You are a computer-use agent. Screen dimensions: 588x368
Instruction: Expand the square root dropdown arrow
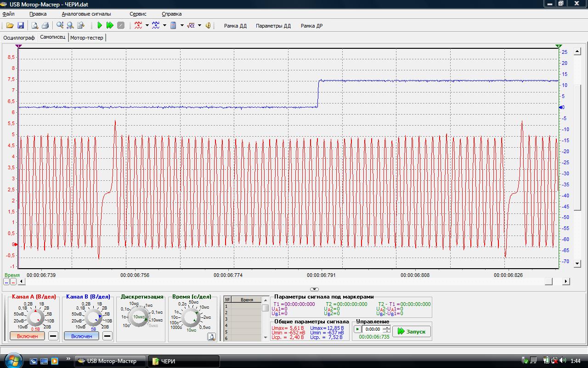click(x=199, y=26)
